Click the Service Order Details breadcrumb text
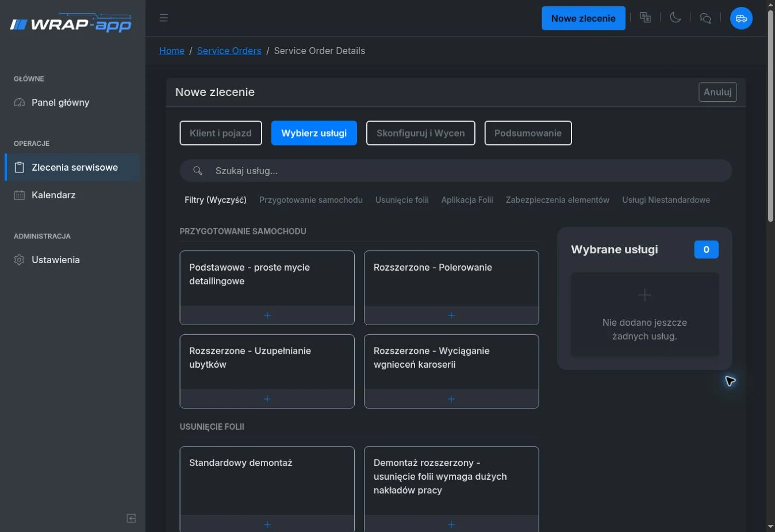 320,51
